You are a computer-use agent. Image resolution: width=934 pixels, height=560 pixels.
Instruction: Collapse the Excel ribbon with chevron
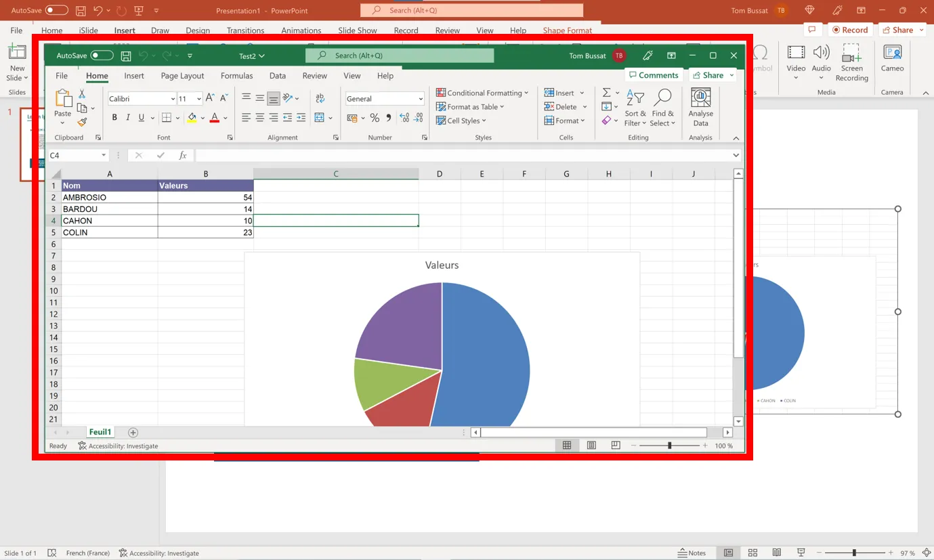pyautogui.click(x=736, y=138)
